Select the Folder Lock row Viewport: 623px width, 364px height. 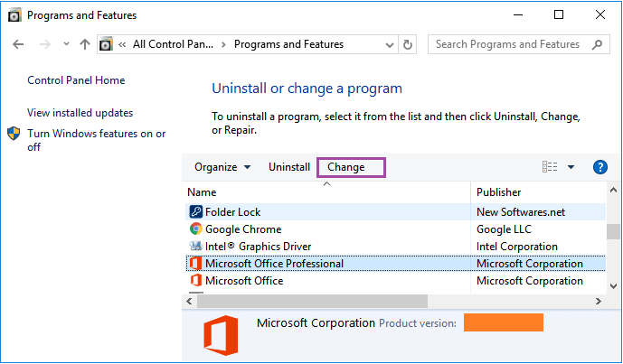[x=395, y=212]
